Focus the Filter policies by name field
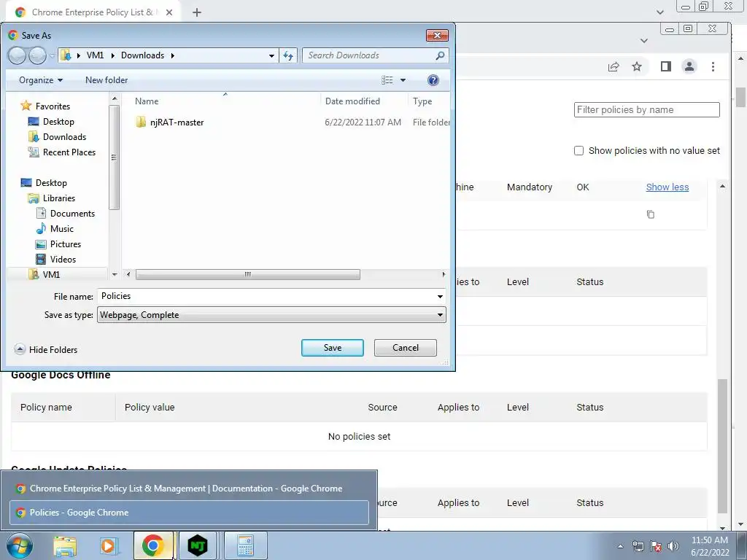This screenshot has width=747, height=560. [x=646, y=109]
